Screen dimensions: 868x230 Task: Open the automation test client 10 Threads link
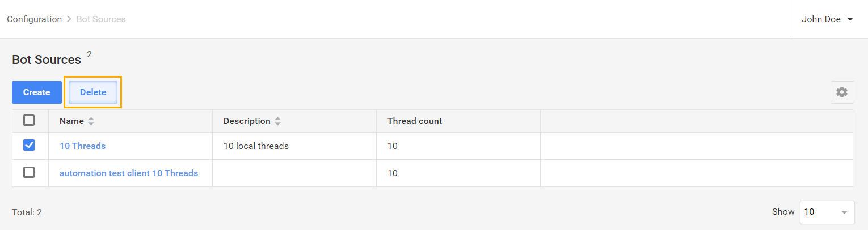pos(129,173)
